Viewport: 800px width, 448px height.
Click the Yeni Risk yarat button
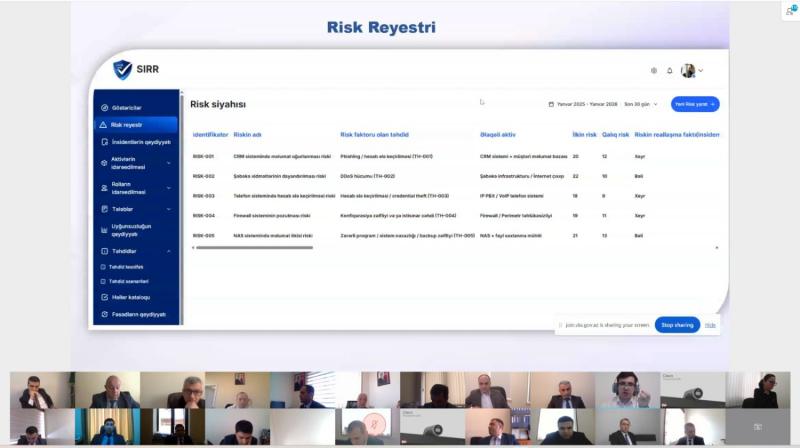point(695,104)
